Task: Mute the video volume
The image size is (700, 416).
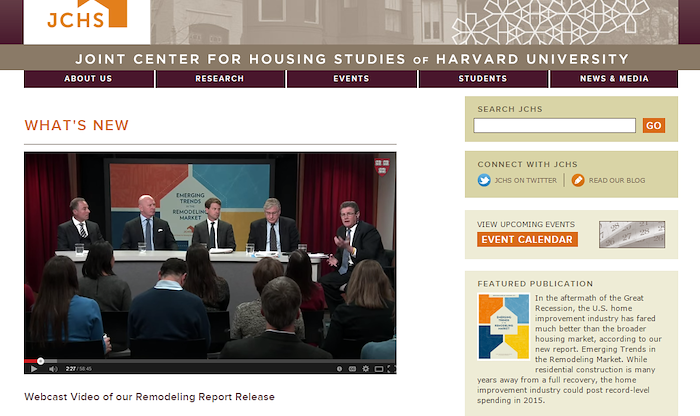Action: tap(53, 369)
